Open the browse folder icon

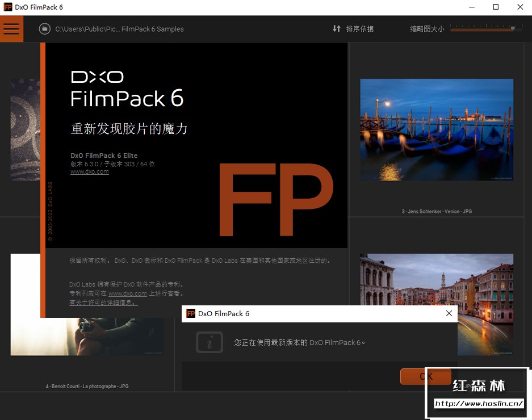(44, 29)
